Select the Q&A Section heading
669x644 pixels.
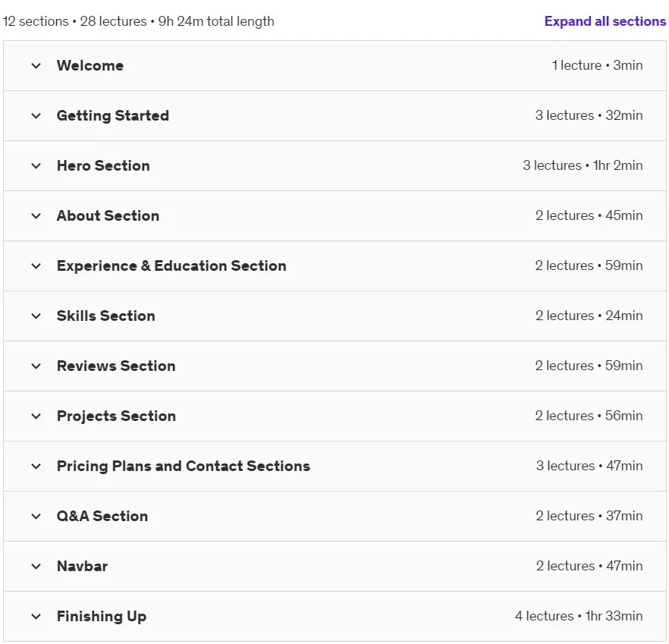(102, 516)
